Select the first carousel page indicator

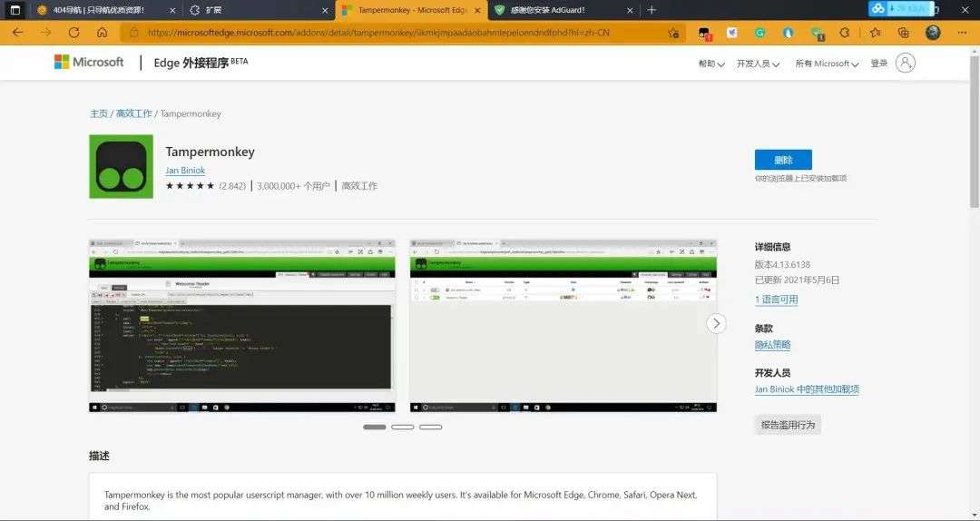375,428
